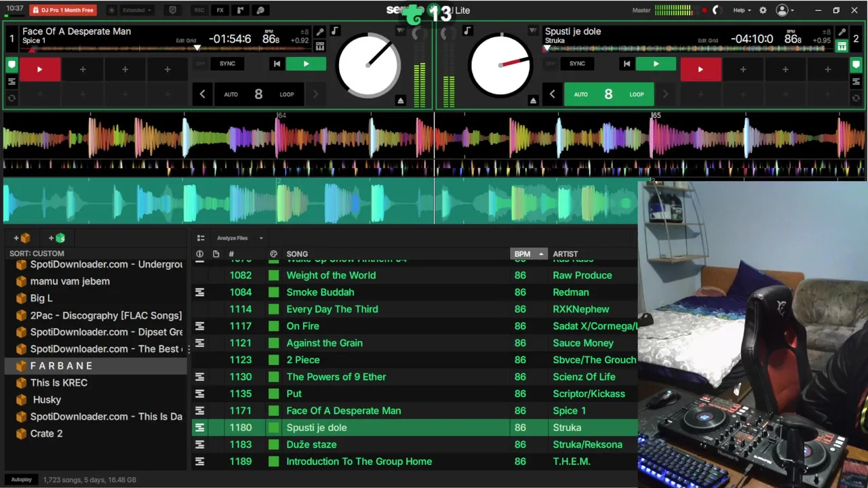Play deck 1 track
The width and height of the screenshot is (868, 488).
(x=306, y=64)
